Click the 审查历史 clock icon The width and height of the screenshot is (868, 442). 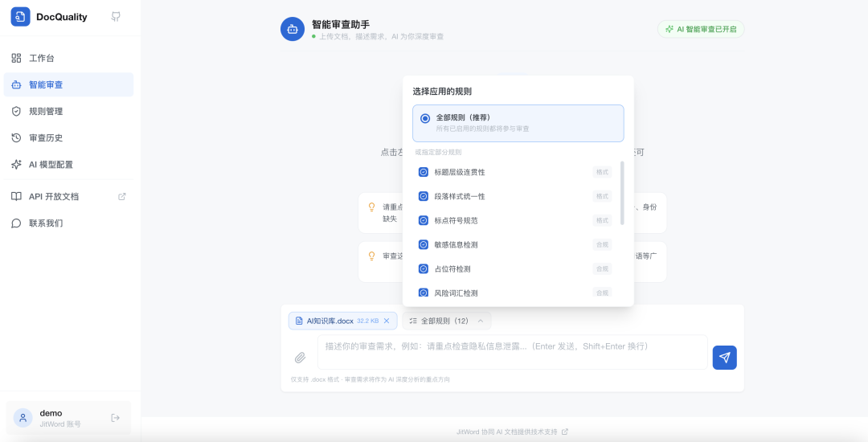[17, 137]
